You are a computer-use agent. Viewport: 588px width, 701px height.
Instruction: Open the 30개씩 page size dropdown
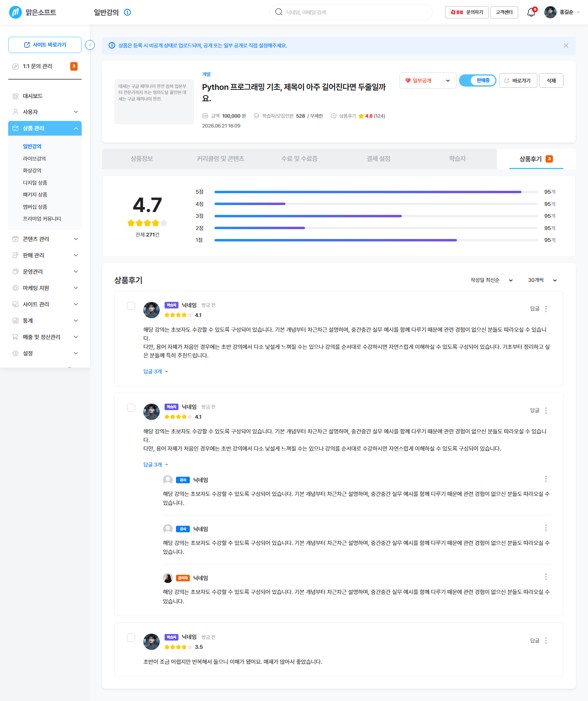coord(542,280)
